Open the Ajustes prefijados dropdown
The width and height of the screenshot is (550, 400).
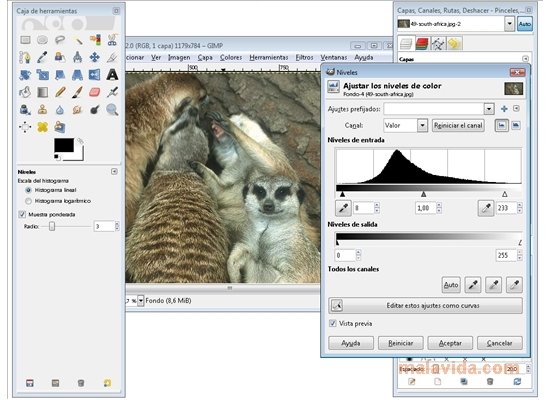489,109
